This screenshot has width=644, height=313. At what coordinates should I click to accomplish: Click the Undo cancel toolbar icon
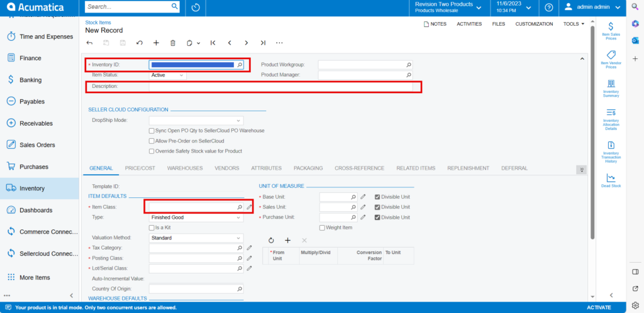139,43
